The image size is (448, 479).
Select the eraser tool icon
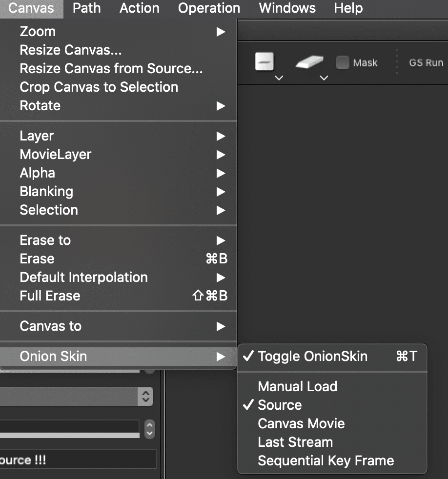[309, 62]
